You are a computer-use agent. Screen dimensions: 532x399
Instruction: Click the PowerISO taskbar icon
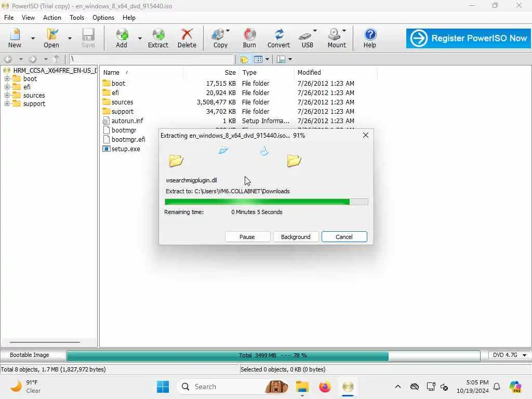pos(348,387)
